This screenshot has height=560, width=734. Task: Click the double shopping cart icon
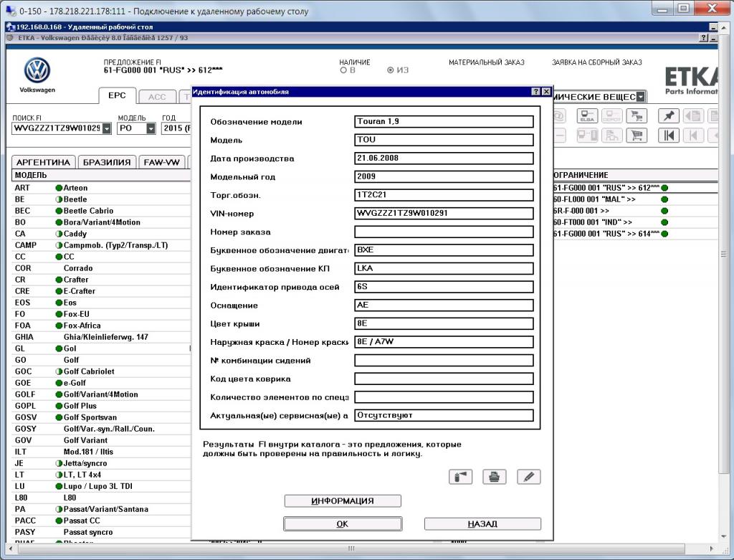click(637, 115)
